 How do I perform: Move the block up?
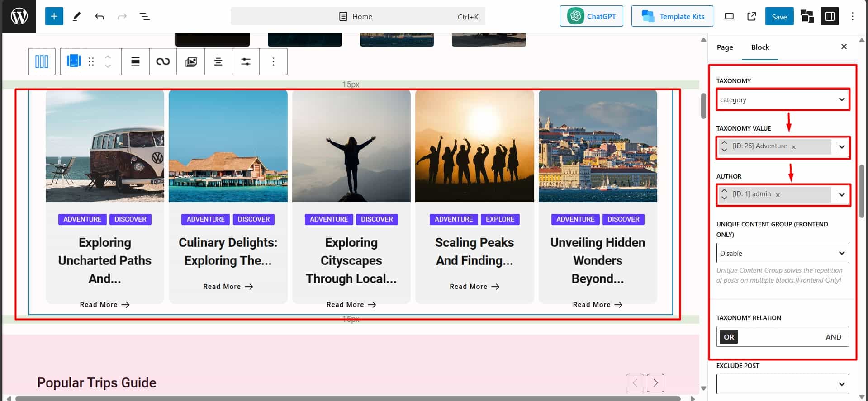[x=108, y=57]
